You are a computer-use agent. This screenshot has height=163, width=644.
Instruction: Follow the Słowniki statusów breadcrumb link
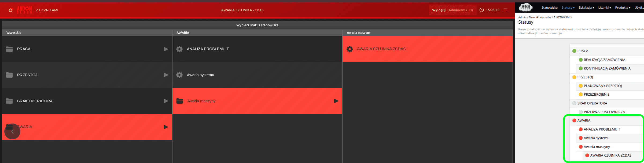click(540, 17)
